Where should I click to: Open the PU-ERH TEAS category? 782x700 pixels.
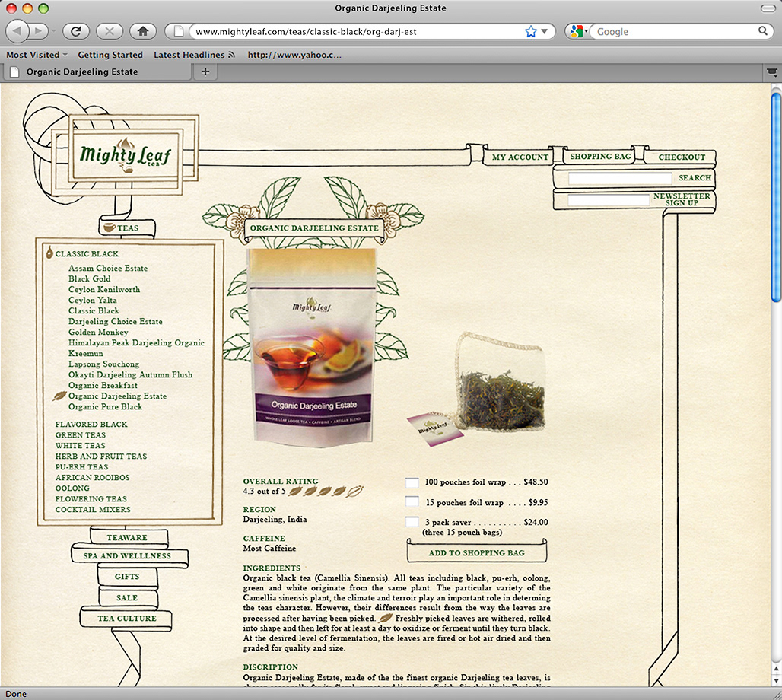[x=82, y=467]
